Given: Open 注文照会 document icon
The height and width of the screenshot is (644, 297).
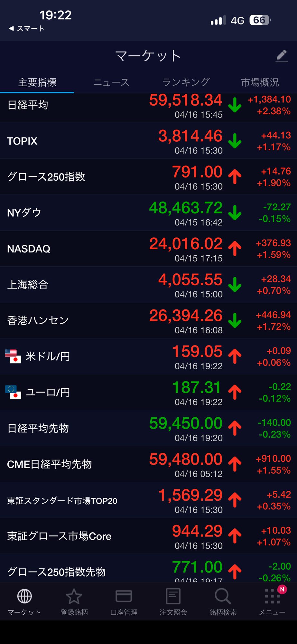Looking at the screenshot, I should (173, 596).
